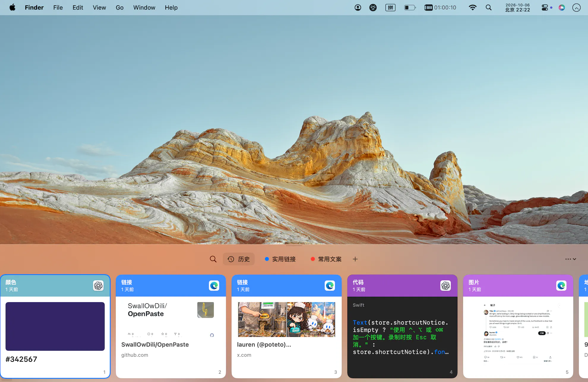Open the Go menu
Viewport: 588px width, 382px height.
[120, 7]
